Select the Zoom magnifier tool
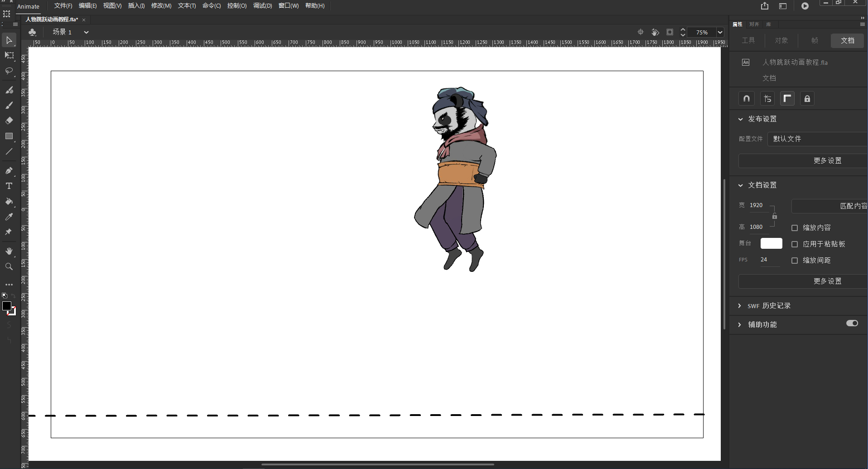Viewport: 868px width, 469px height. [x=9, y=267]
